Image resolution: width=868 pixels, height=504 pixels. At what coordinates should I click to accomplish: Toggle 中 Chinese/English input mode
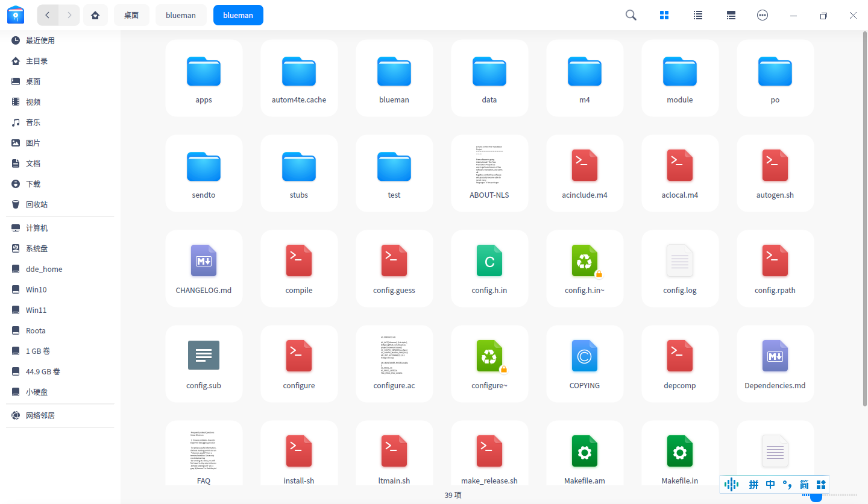(770, 484)
